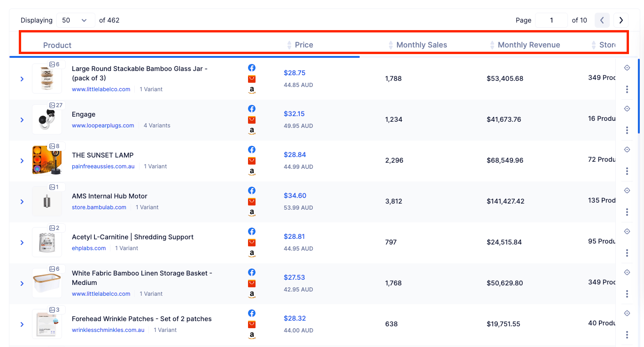
Task: Open the Displaying 50 rows dropdown
Action: [x=75, y=20]
